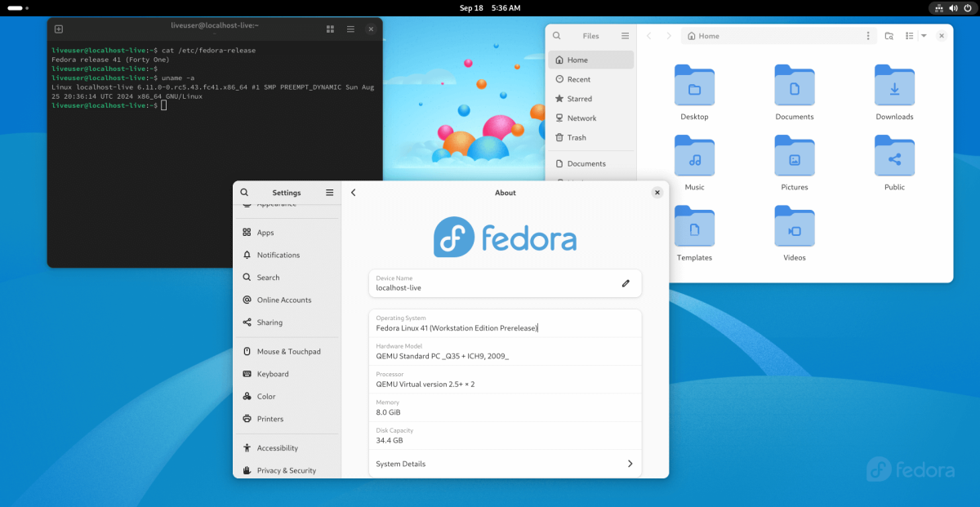Select Documents bookmark in Files sidebar
The height and width of the screenshot is (507, 980).
(590, 163)
